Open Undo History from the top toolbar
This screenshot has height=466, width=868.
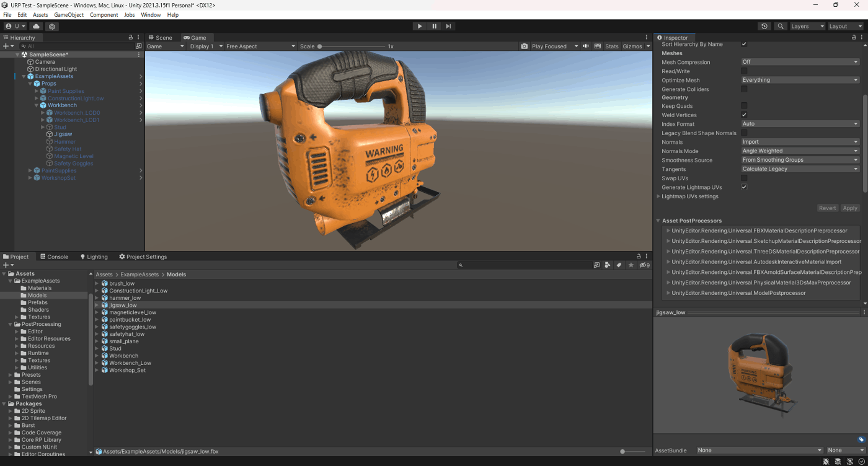(x=764, y=27)
